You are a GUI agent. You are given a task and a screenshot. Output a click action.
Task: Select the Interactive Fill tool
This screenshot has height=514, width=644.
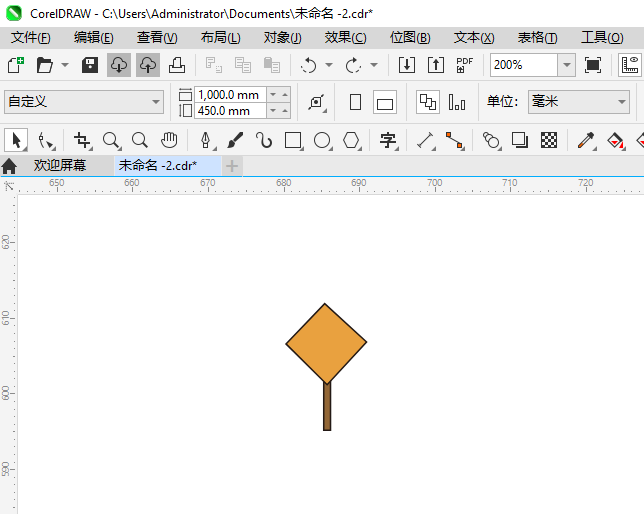click(x=616, y=141)
